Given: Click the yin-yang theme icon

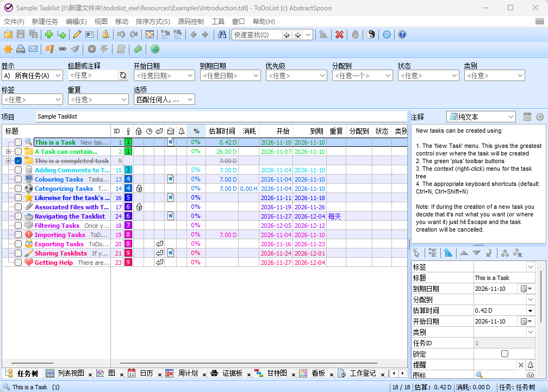Looking at the screenshot, I should [x=371, y=35].
